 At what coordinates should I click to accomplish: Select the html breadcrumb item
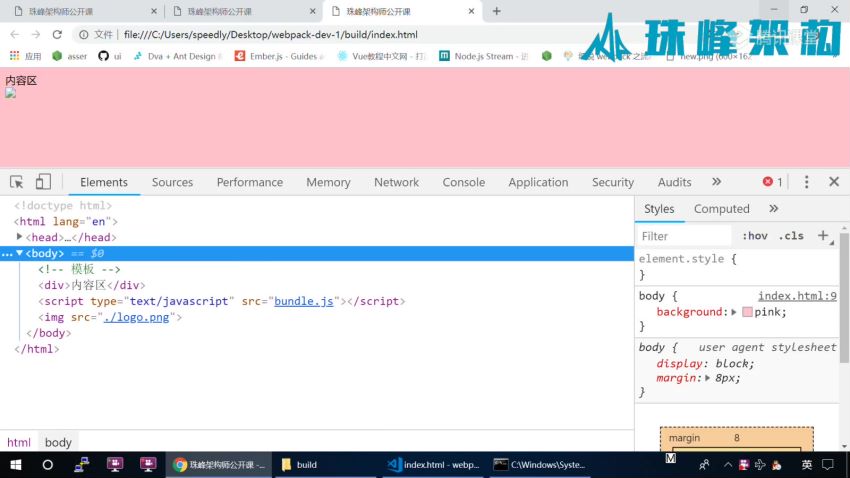click(x=19, y=442)
